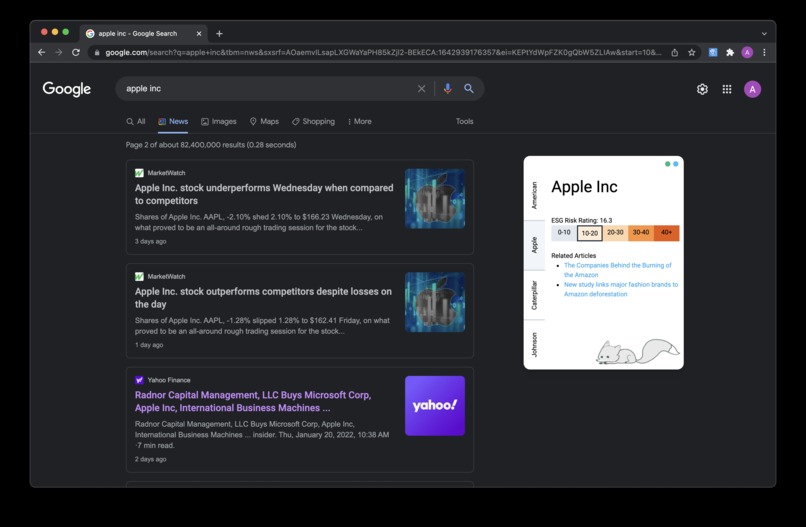Switch to the Maps tab
This screenshot has height=527, width=806.
coord(264,121)
